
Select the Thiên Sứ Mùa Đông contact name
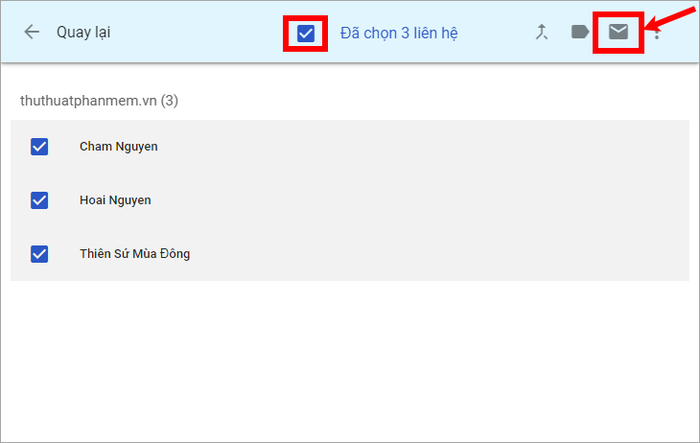[x=135, y=254]
